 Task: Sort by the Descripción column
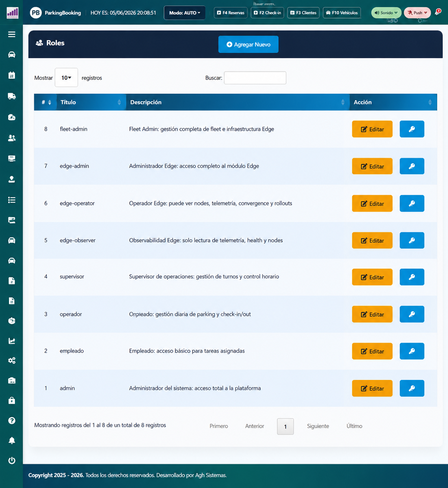(x=238, y=102)
